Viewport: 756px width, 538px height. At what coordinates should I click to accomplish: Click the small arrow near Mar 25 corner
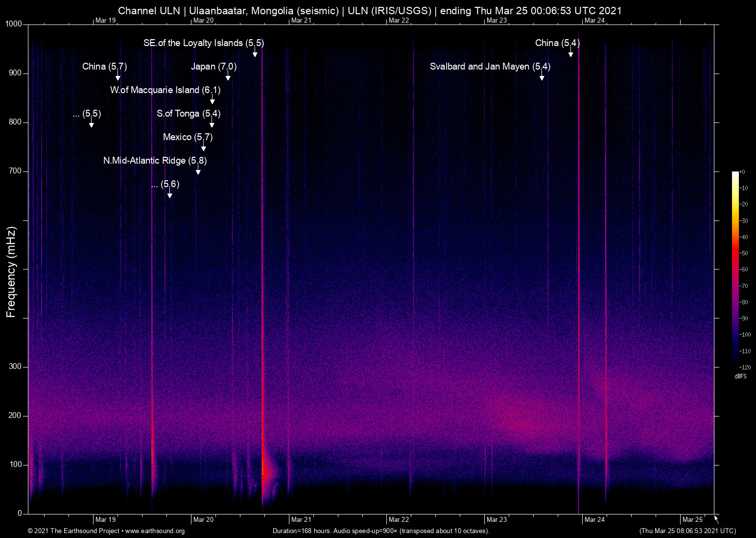point(715,519)
